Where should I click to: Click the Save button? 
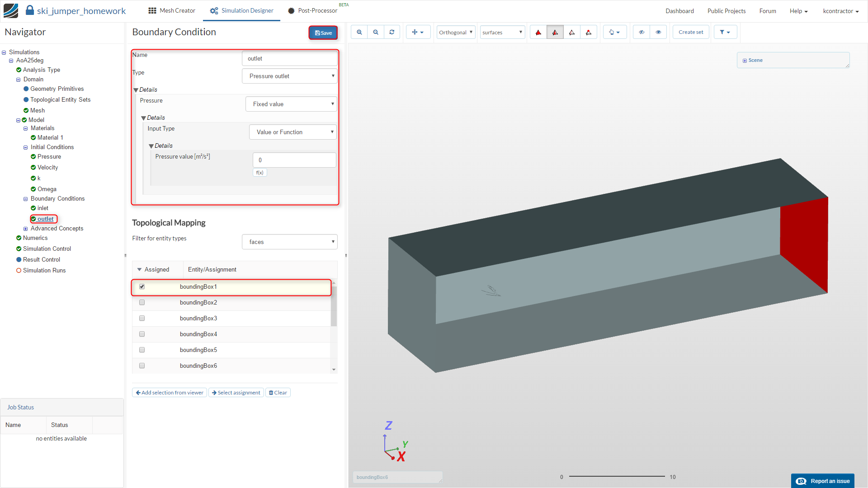(x=323, y=33)
